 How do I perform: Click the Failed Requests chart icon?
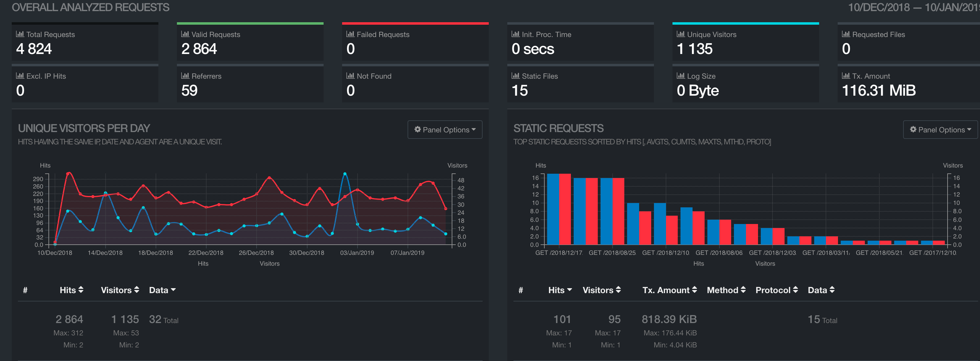350,34
